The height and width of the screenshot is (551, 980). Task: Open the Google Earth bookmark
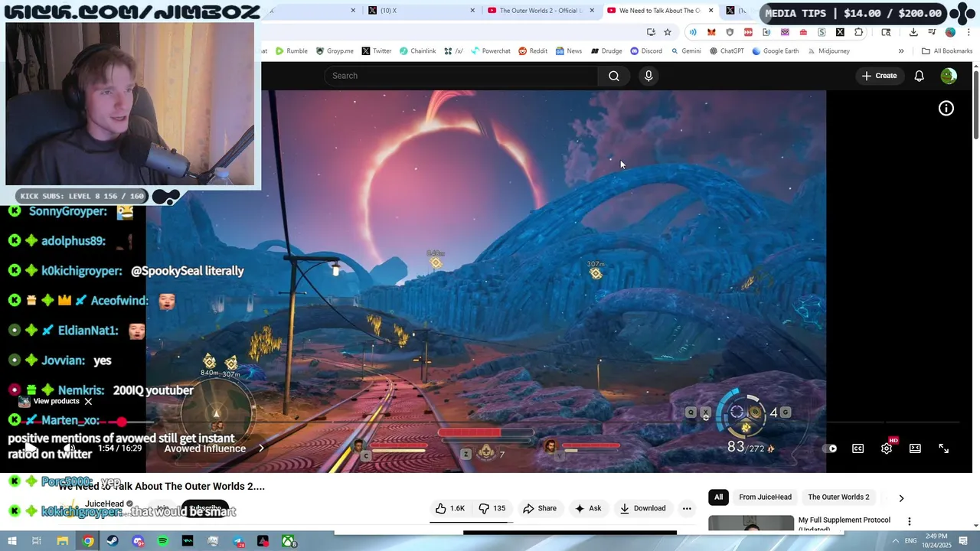pyautogui.click(x=775, y=51)
